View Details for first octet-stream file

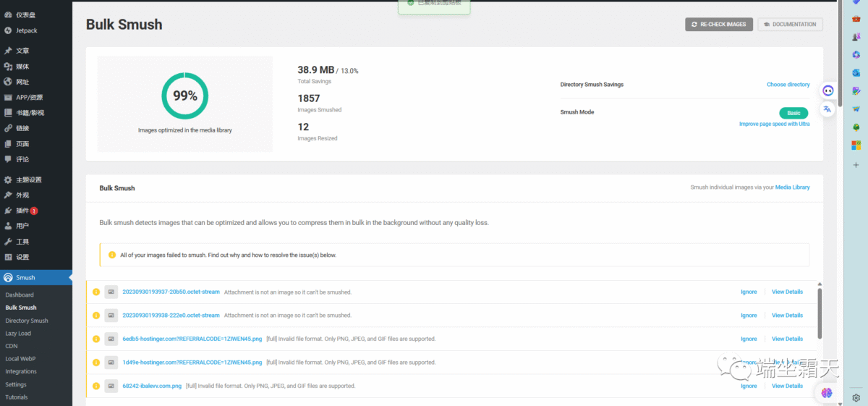[x=787, y=292]
